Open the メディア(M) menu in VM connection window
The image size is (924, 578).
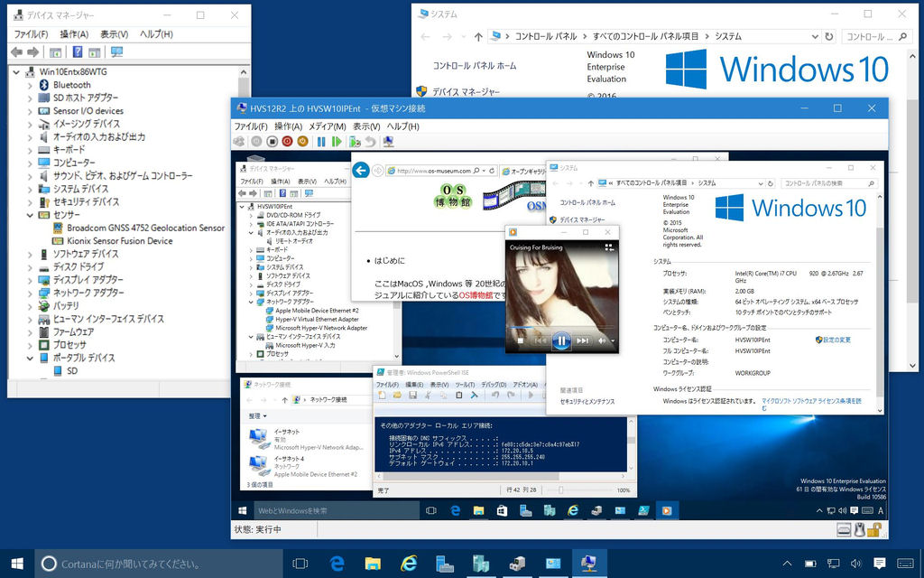coord(328,126)
